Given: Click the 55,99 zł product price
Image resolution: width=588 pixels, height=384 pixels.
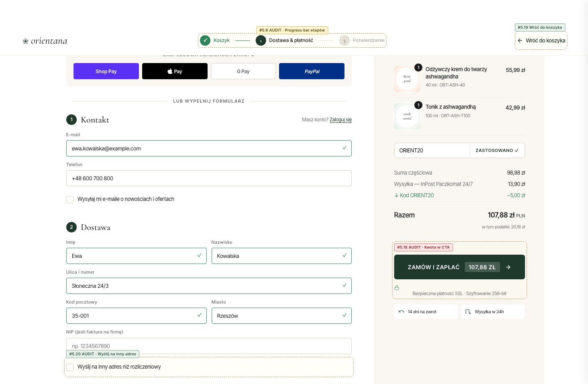Looking at the screenshot, I should (x=516, y=70).
